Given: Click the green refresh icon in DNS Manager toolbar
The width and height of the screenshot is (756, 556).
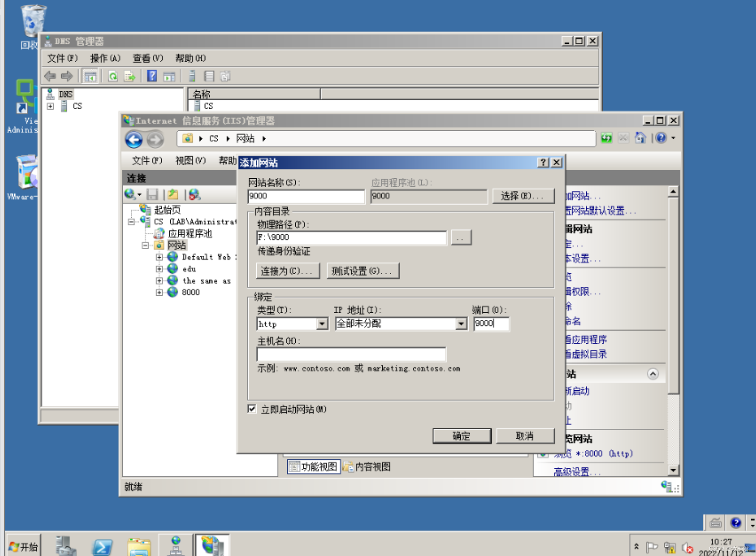Looking at the screenshot, I should coord(113,76).
